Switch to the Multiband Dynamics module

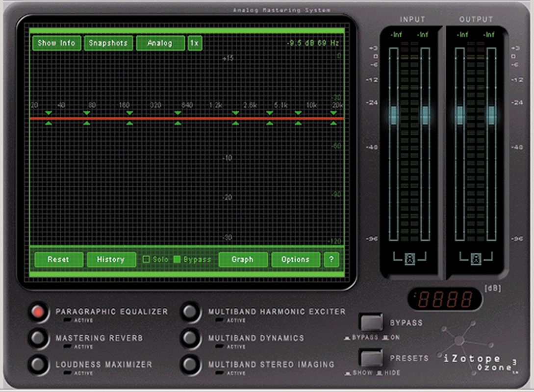coord(190,338)
